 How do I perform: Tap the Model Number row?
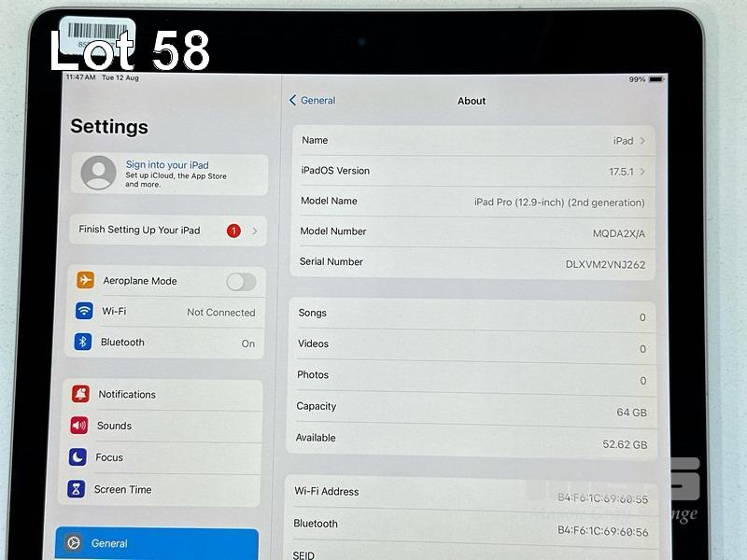click(472, 231)
